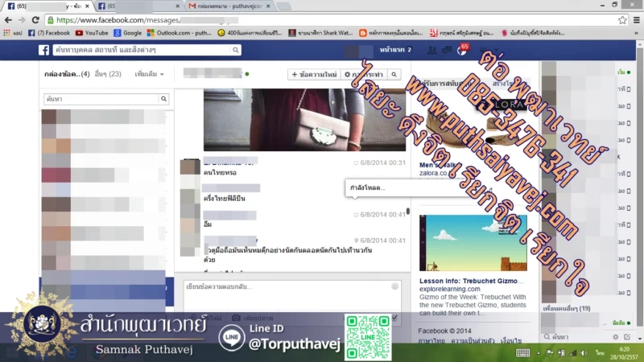Click the explorelearning.com ad link
Viewport: 644px width, 362px height.
pyautogui.click(x=450, y=289)
